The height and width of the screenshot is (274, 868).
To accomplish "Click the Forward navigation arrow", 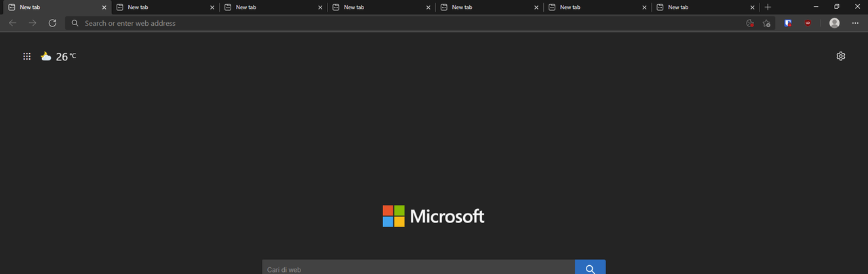I will 33,23.
